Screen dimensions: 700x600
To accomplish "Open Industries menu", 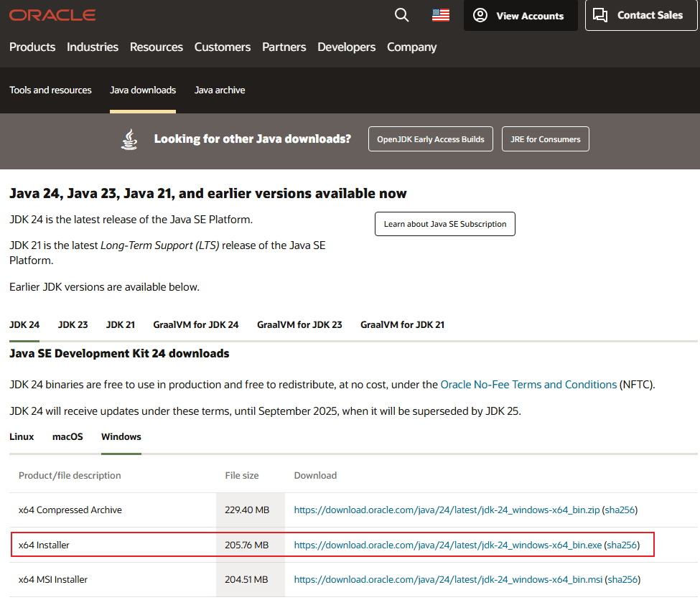I will coord(93,47).
